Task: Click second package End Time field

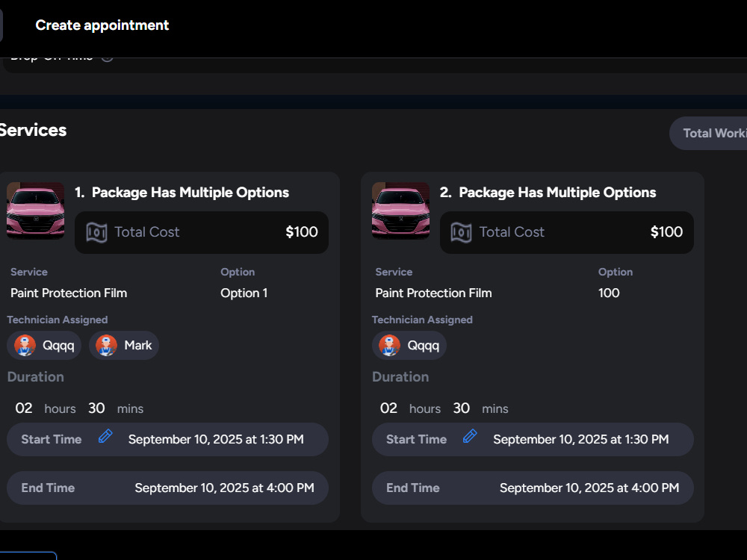Action: (x=533, y=488)
